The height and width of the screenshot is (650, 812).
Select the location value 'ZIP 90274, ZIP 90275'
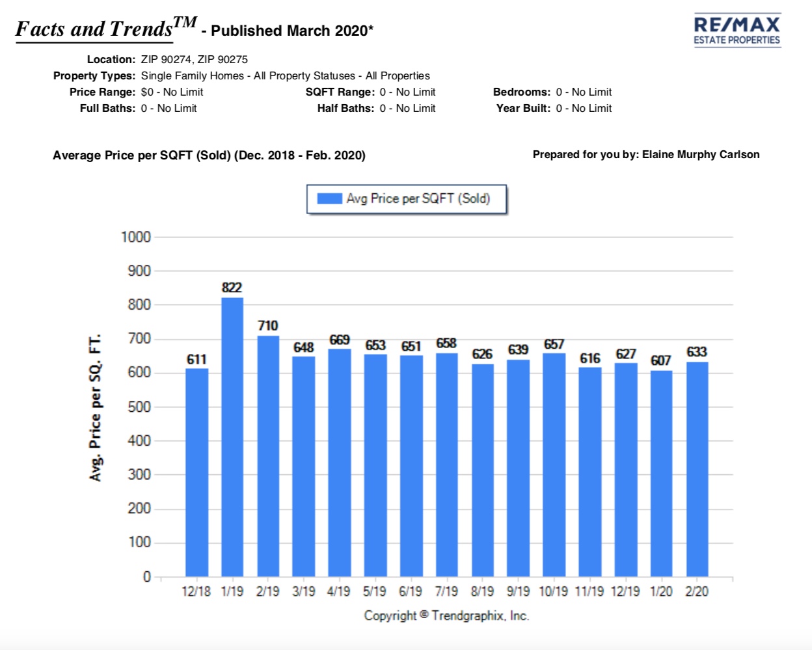coord(195,59)
